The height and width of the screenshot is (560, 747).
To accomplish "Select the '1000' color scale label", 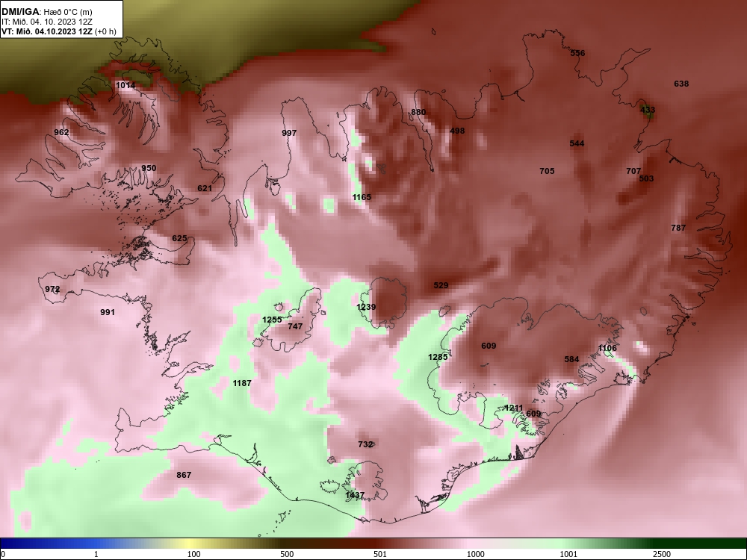I will tap(475, 554).
